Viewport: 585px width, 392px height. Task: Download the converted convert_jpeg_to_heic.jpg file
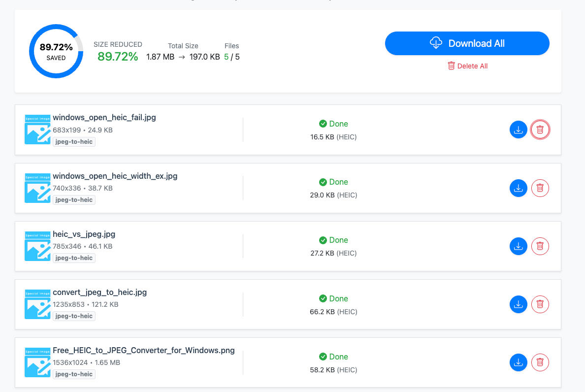click(518, 304)
